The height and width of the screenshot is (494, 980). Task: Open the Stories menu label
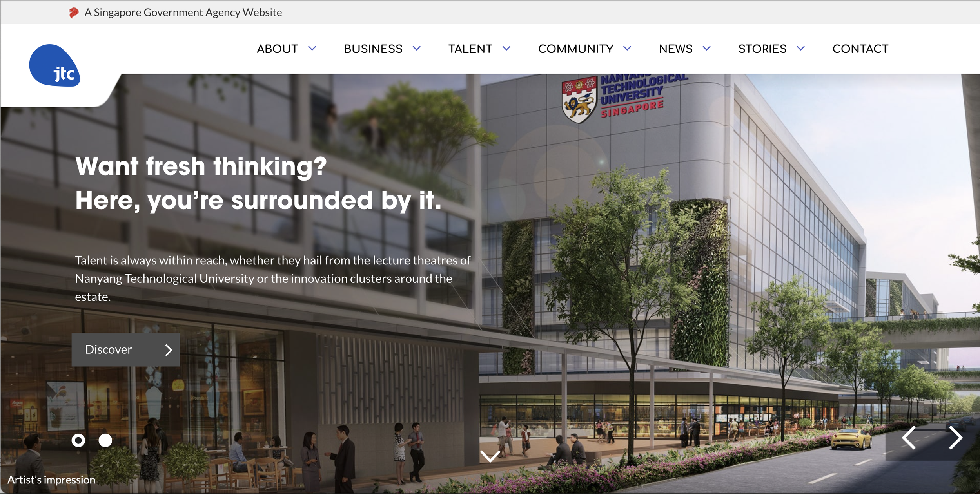[x=762, y=49]
